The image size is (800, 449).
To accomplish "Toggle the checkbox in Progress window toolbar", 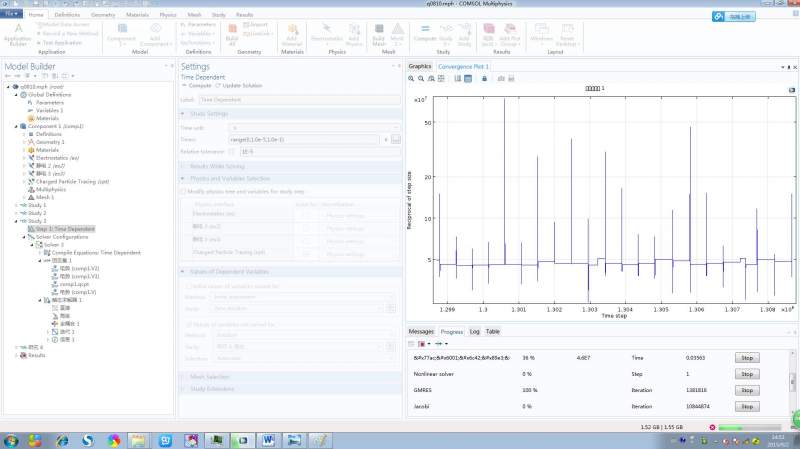I will (413, 342).
